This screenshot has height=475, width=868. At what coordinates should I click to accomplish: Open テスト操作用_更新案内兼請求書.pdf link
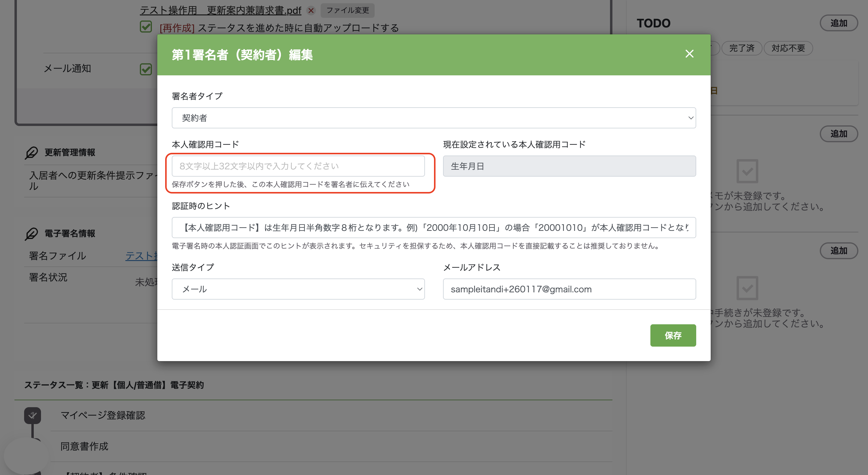[x=220, y=11]
